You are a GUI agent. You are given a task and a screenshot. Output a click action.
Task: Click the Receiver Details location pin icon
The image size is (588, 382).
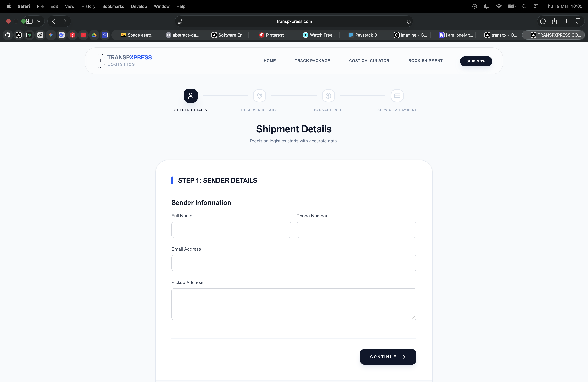coord(259,96)
